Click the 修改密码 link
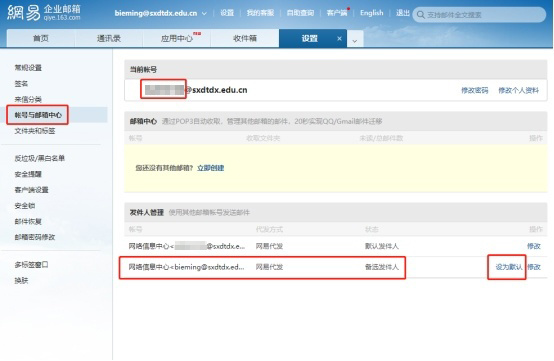The image size is (554, 361). tap(475, 90)
